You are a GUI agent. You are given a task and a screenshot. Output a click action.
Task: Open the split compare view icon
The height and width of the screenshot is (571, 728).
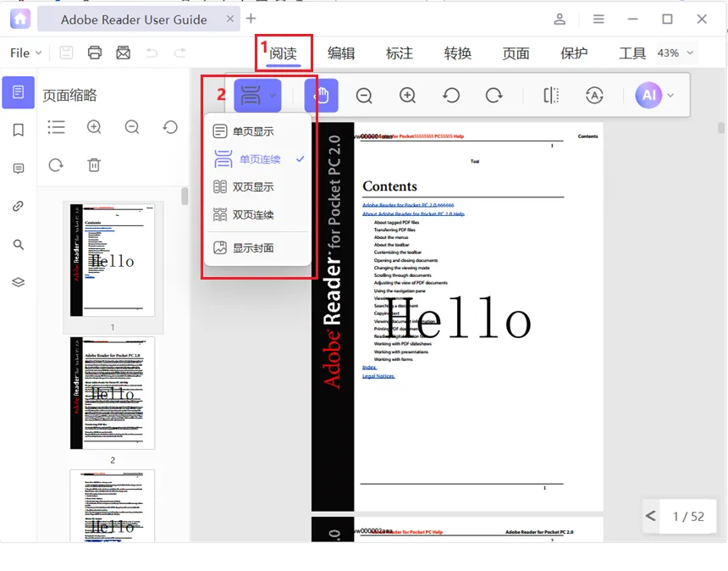pyautogui.click(x=551, y=95)
